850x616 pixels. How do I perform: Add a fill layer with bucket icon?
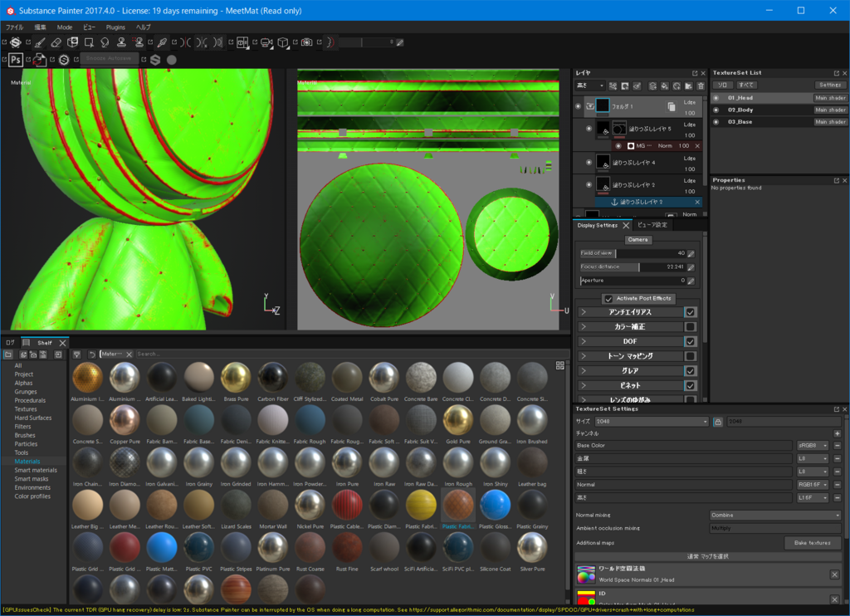[665, 86]
